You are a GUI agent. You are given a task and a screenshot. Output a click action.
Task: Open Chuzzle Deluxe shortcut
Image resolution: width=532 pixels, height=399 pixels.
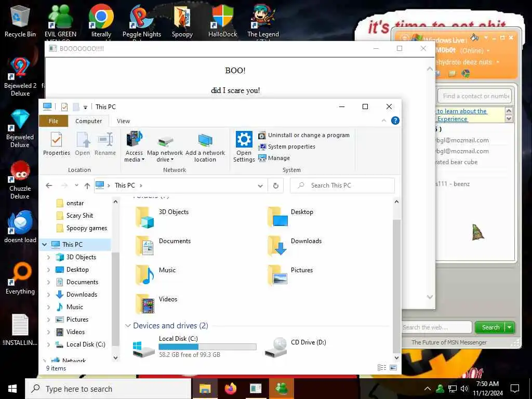(20, 180)
